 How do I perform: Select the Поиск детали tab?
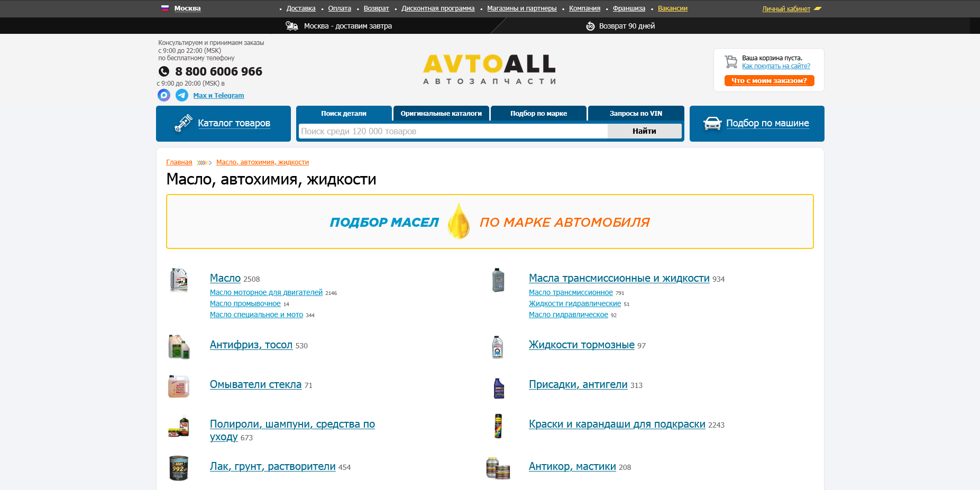point(344,113)
